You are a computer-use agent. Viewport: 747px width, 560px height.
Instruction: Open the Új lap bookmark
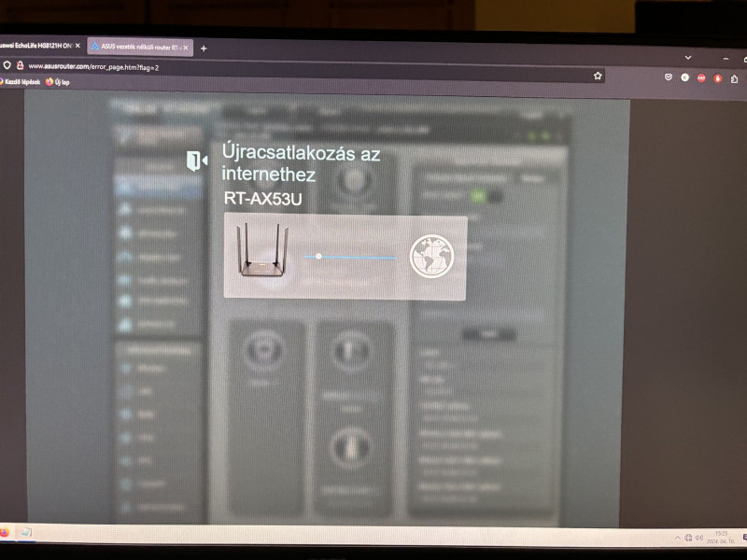pyautogui.click(x=58, y=82)
